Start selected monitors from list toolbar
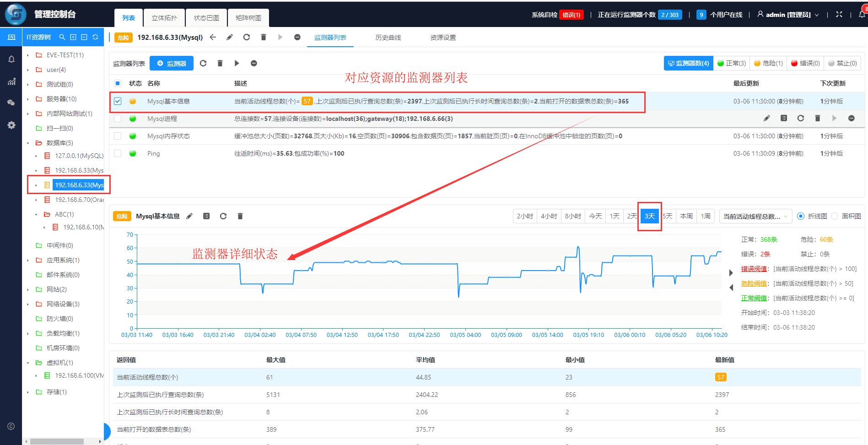 (x=237, y=63)
